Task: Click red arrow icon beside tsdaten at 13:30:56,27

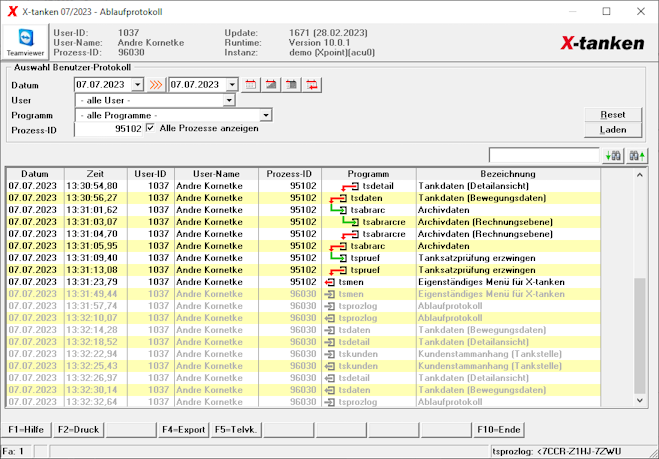Action: (338, 198)
